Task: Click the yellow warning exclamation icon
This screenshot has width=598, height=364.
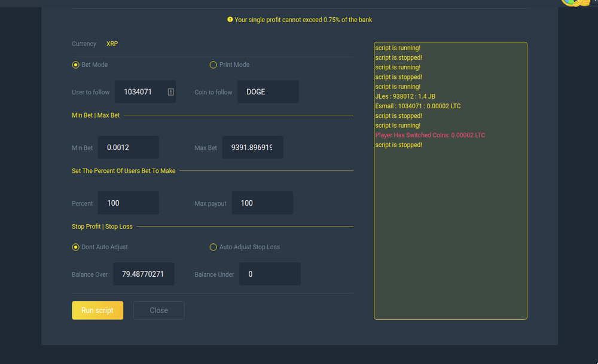Action: 230,20
